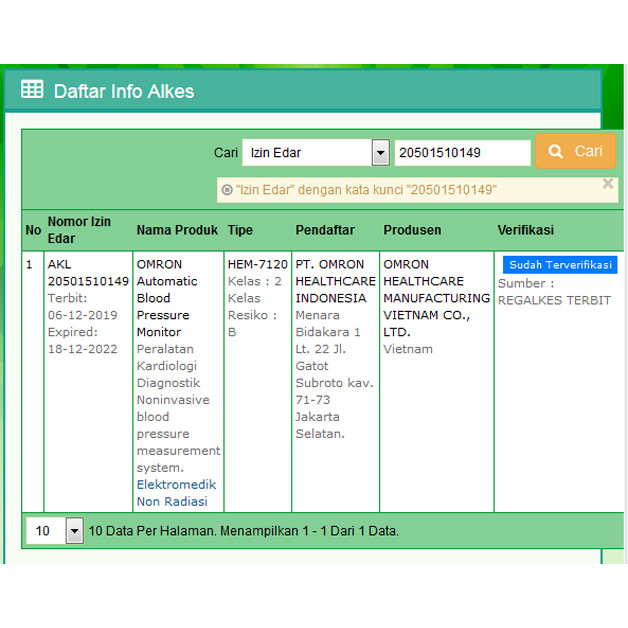Click the magnifier icon on the Cari button
Viewport: 628px width, 628px height.
click(x=556, y=152)
